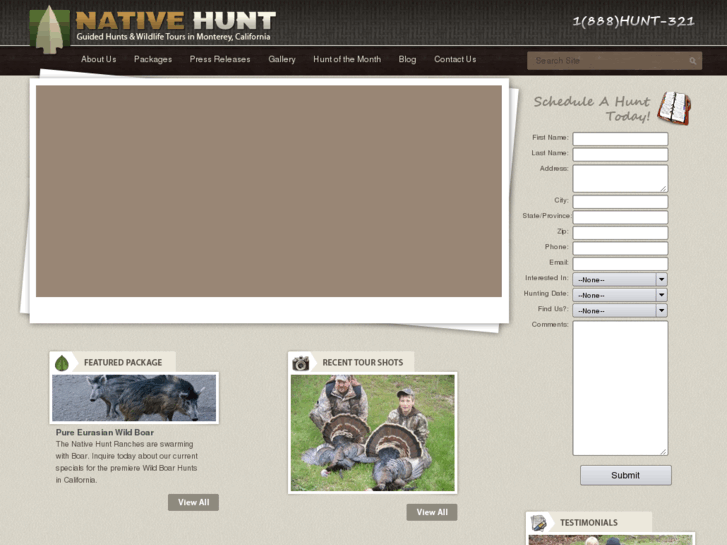
Task: Open the Find Us? dropdown
Action: [x=620, y=310]
